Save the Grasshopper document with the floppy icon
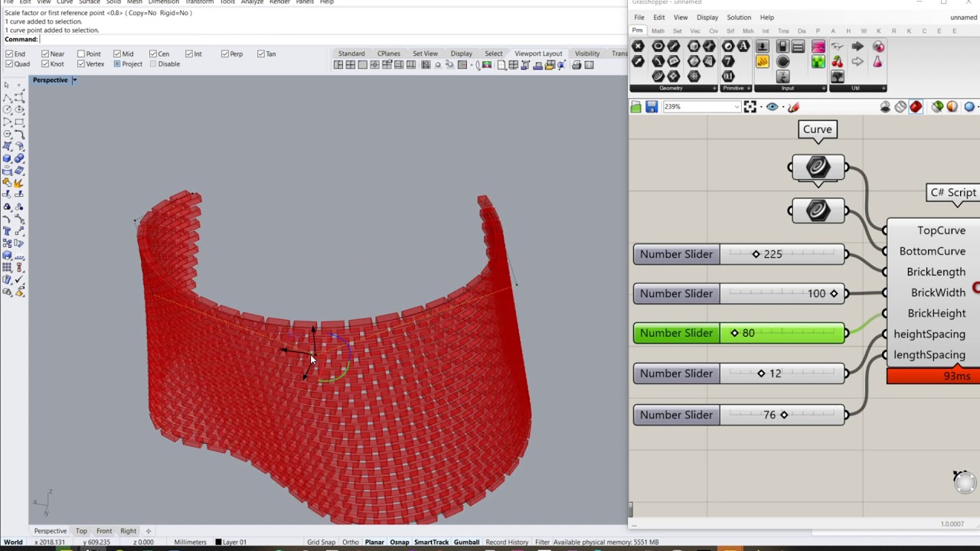The image size is (980, 551). [x=652, y=107]
